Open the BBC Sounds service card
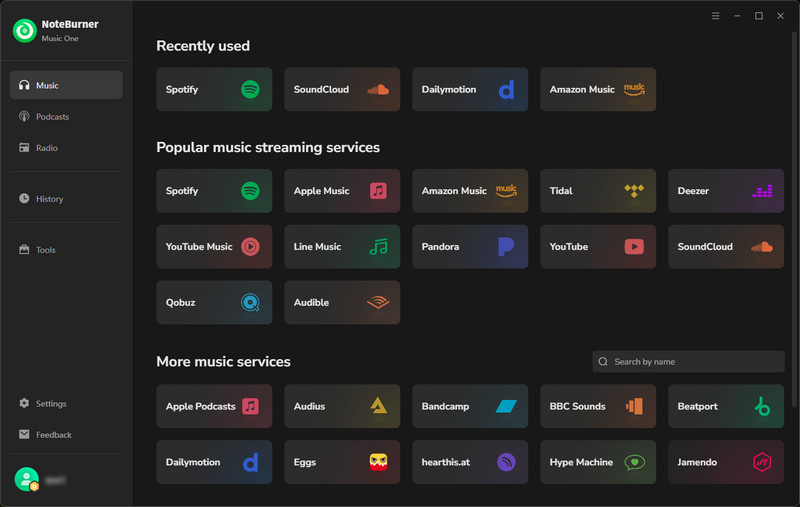 click(598, 406)
